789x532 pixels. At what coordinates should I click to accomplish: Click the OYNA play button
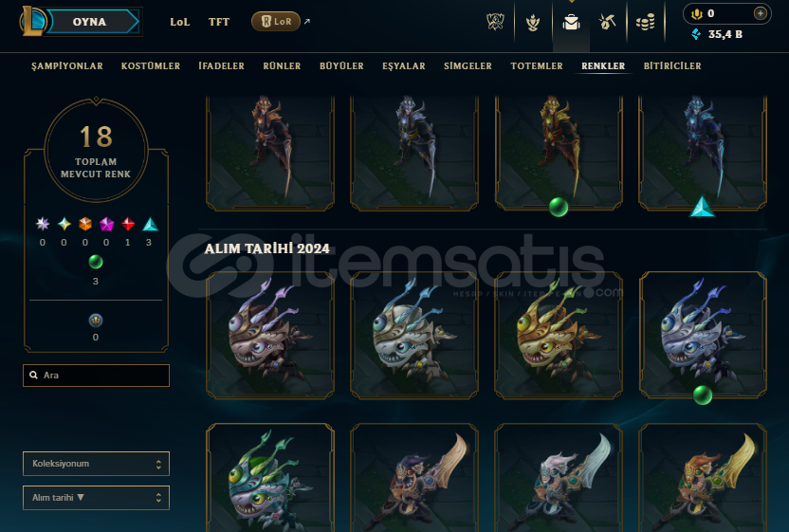(x=89, y=22)
